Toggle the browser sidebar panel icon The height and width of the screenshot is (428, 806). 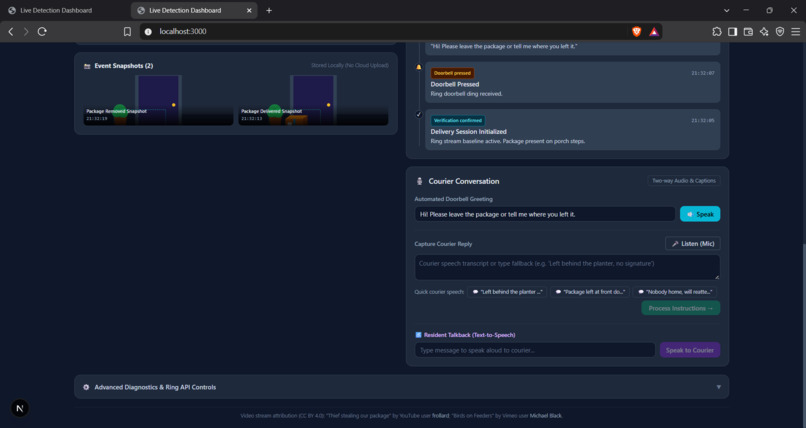point(732,31)
